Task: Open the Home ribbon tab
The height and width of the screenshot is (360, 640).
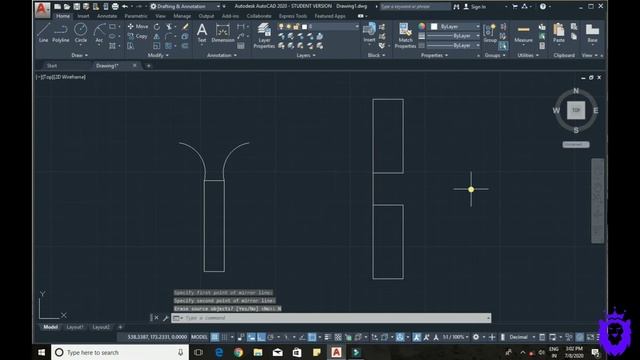Action: (x=63, y=16)
